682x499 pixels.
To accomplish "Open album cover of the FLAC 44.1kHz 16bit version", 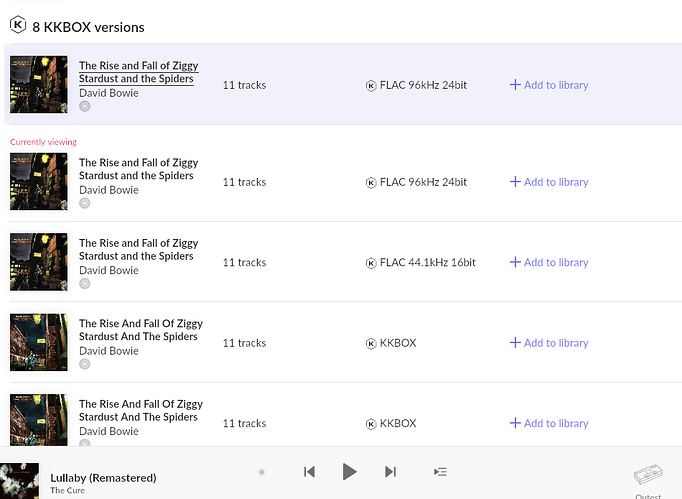I will click(x=39, y=262).
